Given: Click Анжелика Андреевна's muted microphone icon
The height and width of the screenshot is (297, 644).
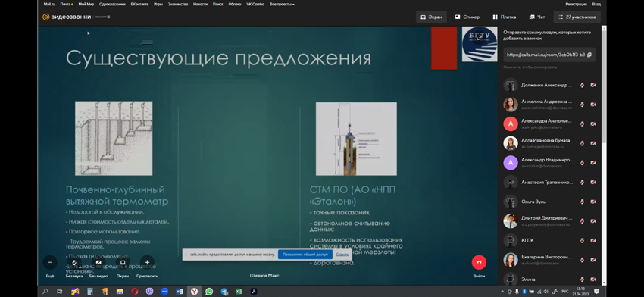Looking at the screenshot, I should (582, 105).
